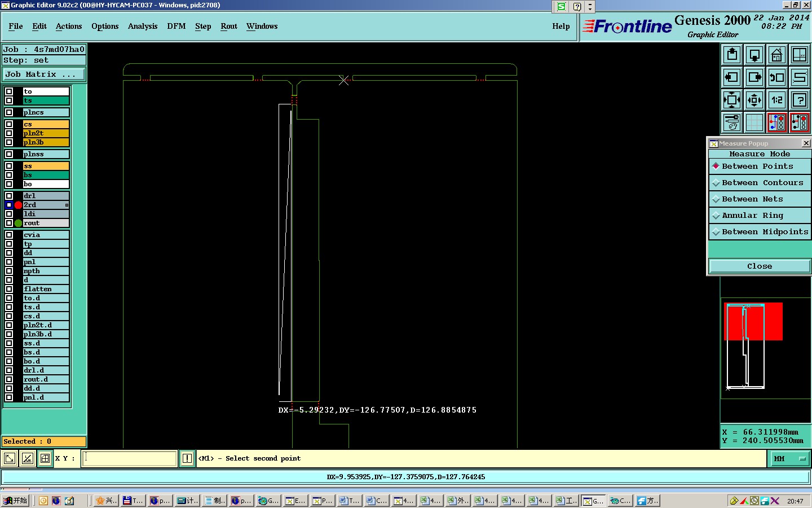Screen dimensions: 812x508
Task: Toggle the checkbox for layer 'to'
Action: pyautogui.click(x=9, y=91)
